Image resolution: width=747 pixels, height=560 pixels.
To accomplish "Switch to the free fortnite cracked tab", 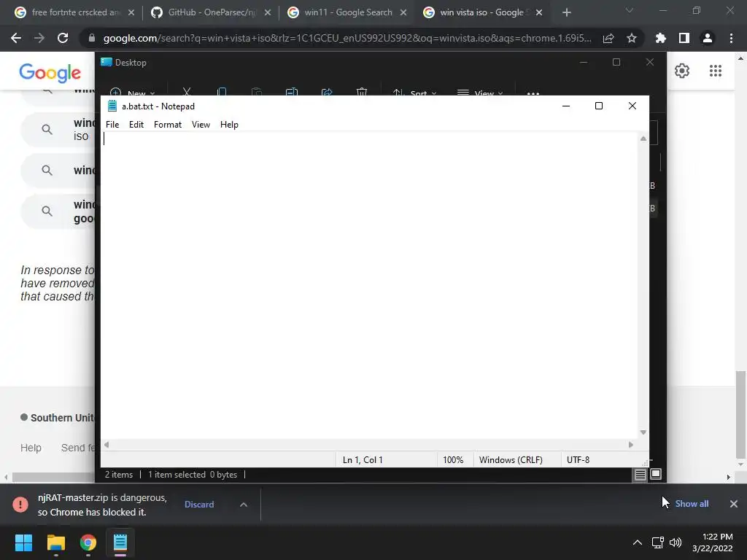I will 74,12.
